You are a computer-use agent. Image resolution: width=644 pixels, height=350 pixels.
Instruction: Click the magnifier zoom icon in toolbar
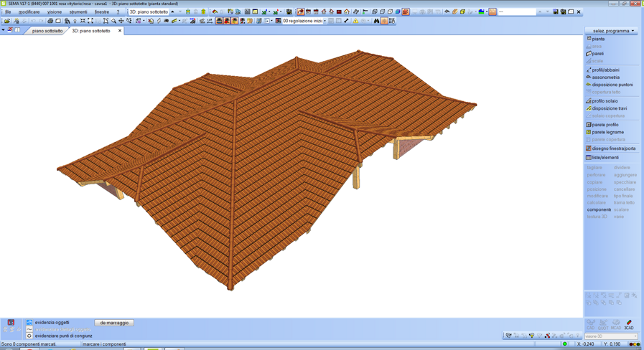pos(113,21)
